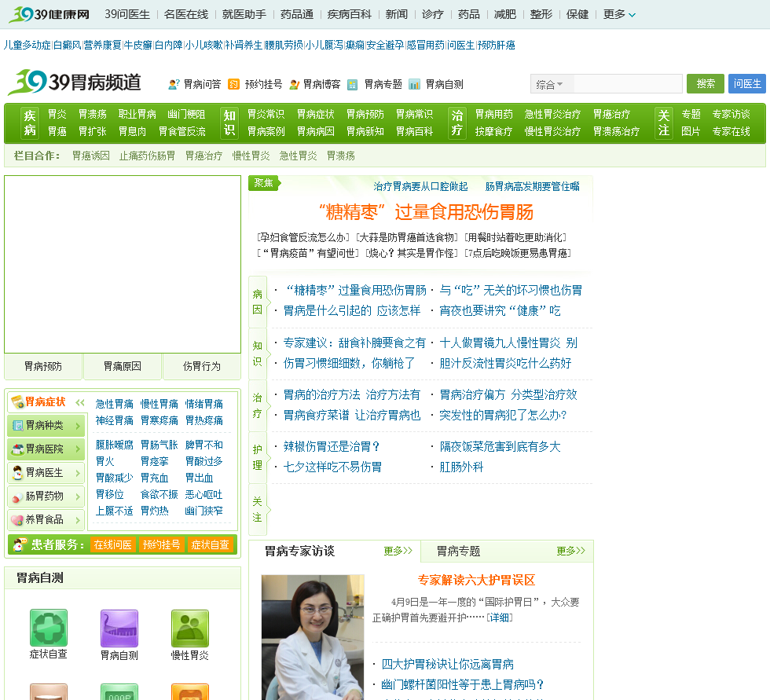Open 疾病百科 in top menu
This screenshot has height=700, width=770.
pos(349,14)
